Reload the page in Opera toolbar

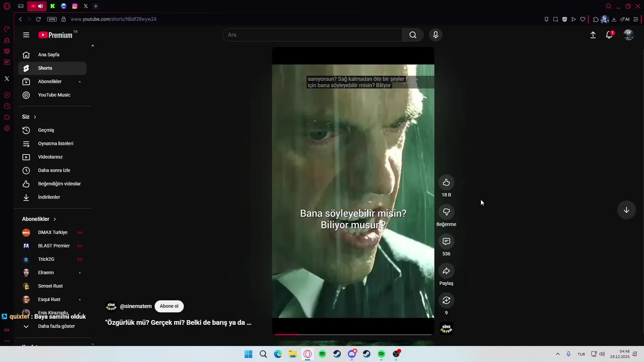pos(38,19)
